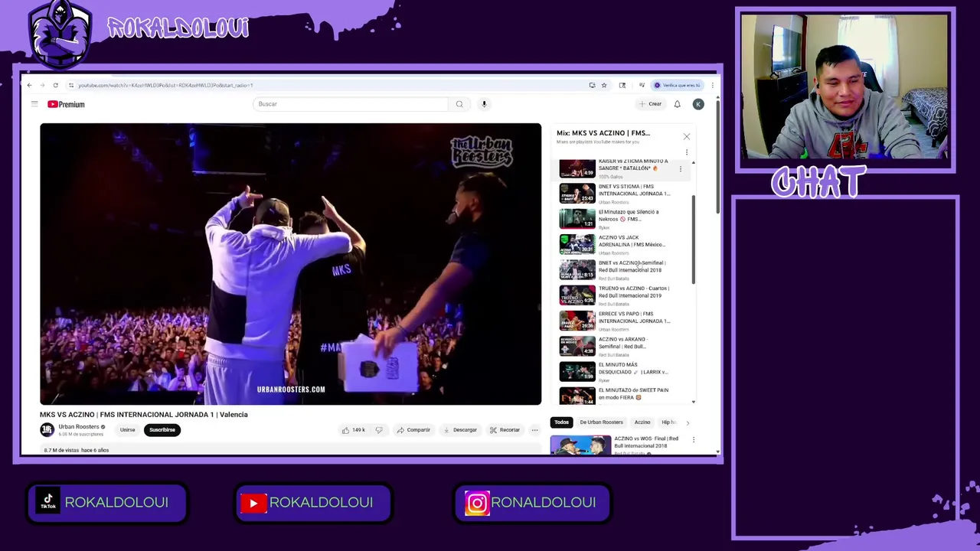The height and width of the screenshot is (551, 980).
Task: Open options for KAISER vs ZTICMA playlist item
Action: (x=680, y=168)
